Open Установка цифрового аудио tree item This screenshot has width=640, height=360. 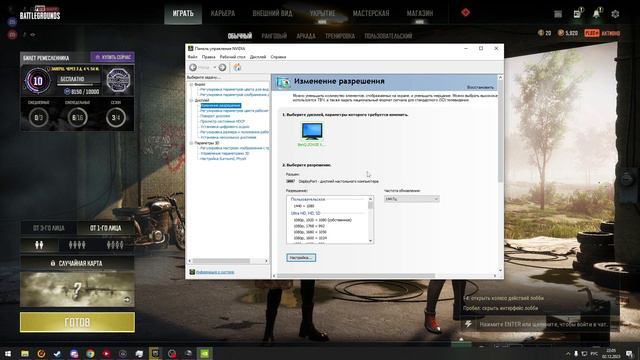224,127
